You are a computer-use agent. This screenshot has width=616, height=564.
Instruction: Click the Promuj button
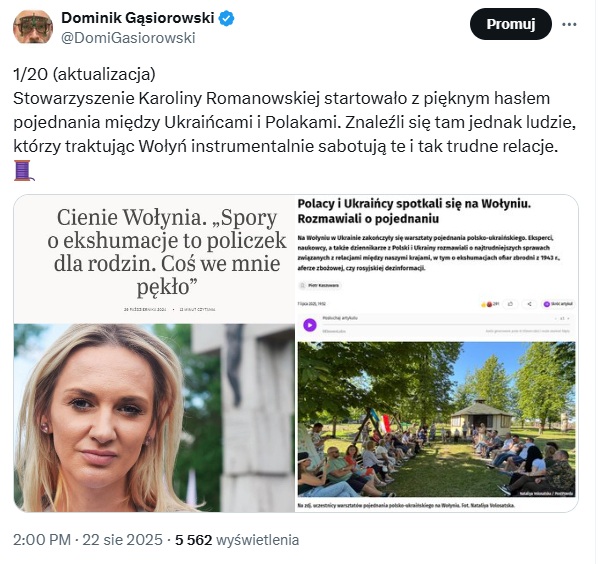pos(510,24)
